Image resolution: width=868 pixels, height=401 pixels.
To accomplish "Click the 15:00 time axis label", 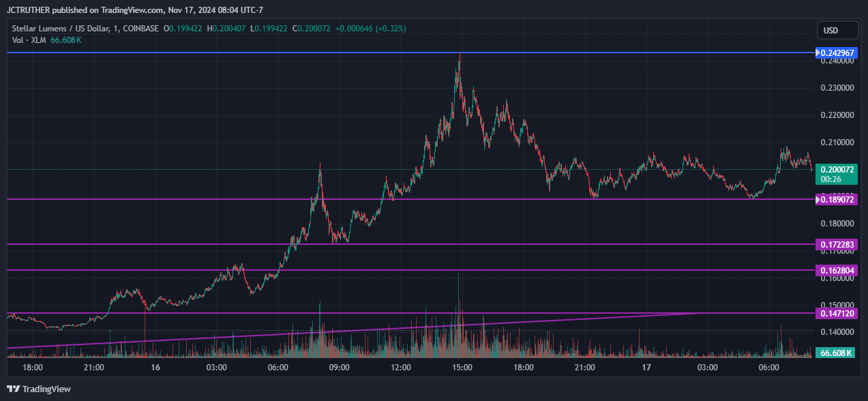I will coord(462,368).
